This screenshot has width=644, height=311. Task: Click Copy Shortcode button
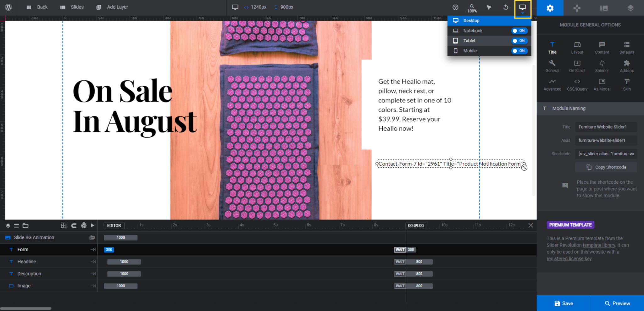pyautogui.click(x=606, y=167)
